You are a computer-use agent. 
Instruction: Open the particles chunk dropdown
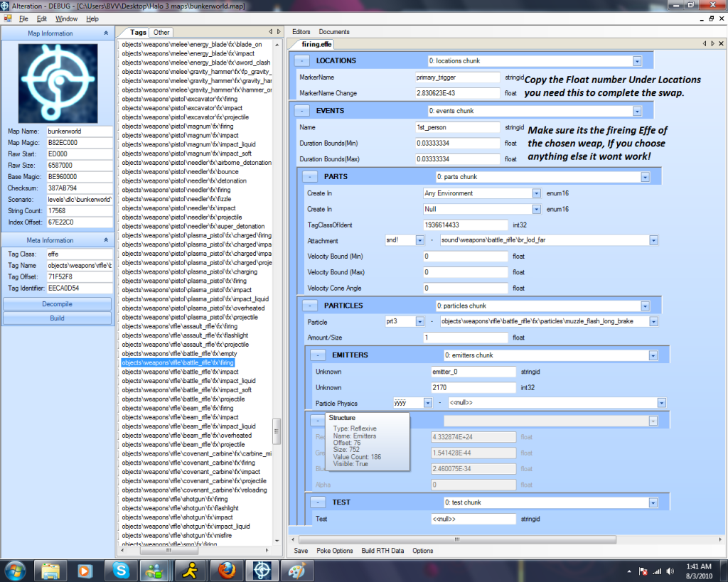[x=645, y=306]
